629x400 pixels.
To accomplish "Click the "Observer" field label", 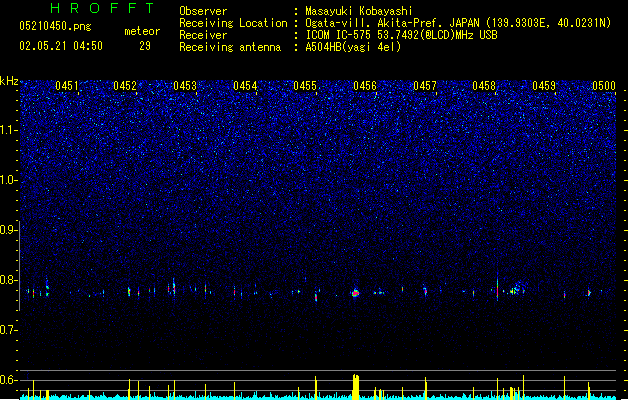I will (203, 11).
